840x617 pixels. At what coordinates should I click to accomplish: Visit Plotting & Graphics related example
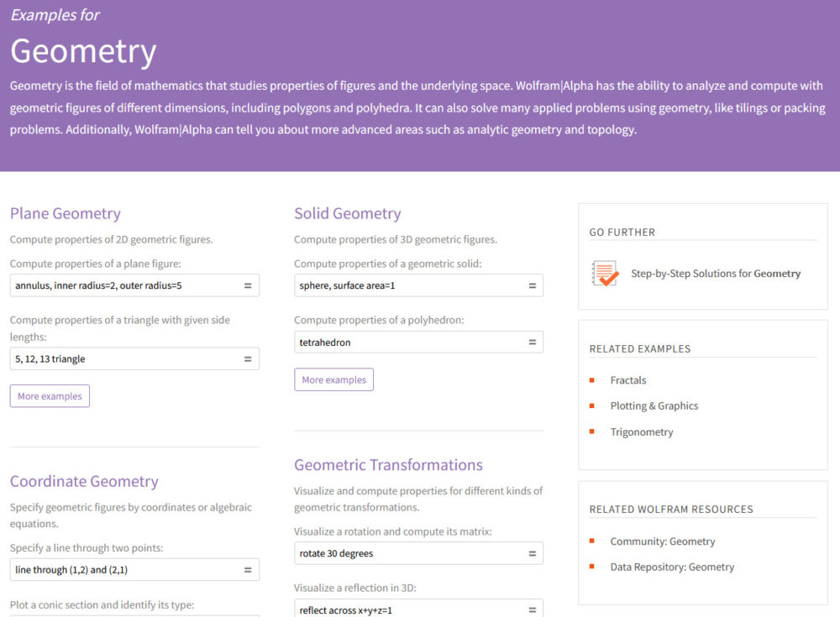pyautogui.click(x=654, y=406)
